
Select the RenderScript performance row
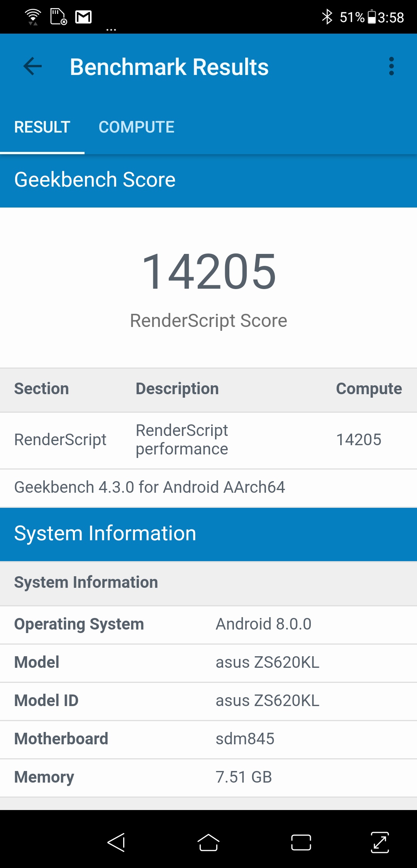coord(208,440)
